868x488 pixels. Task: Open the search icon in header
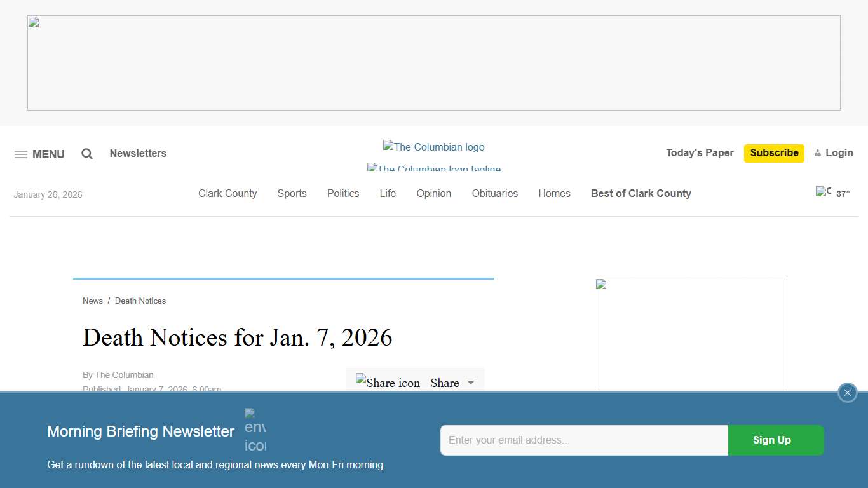[86, 154]
